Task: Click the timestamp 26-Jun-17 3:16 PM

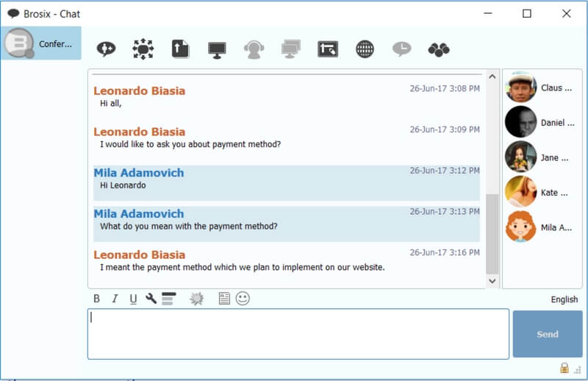Action: [445, 252]
